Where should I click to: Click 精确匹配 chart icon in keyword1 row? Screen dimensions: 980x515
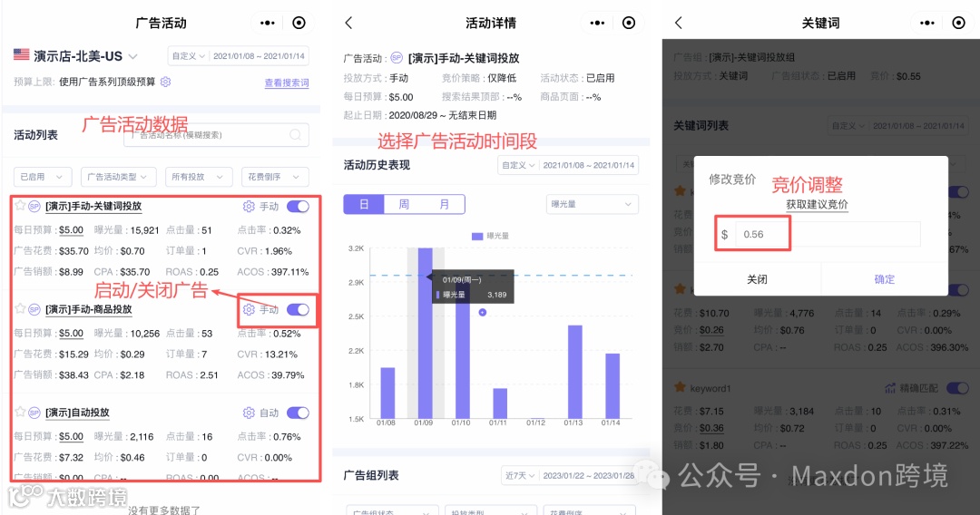tap(890, 388)
